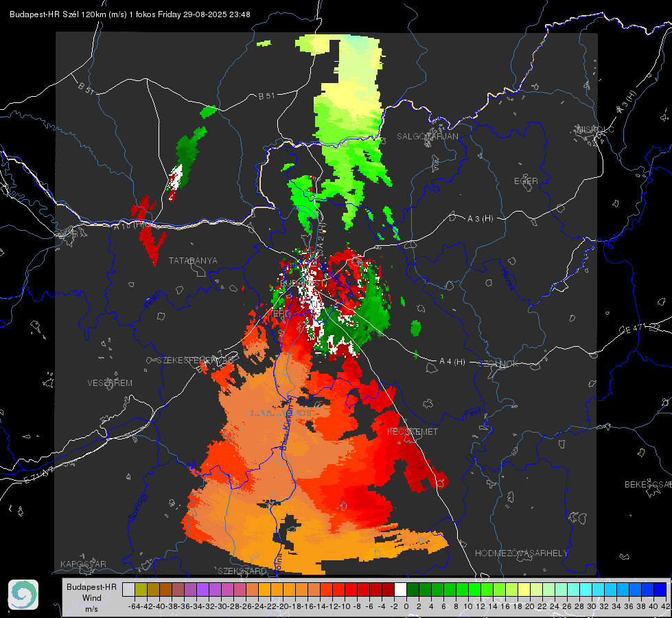Click the 'A 3 (H)' label below Eger
The image size is (672, 618).
(480, 218)
